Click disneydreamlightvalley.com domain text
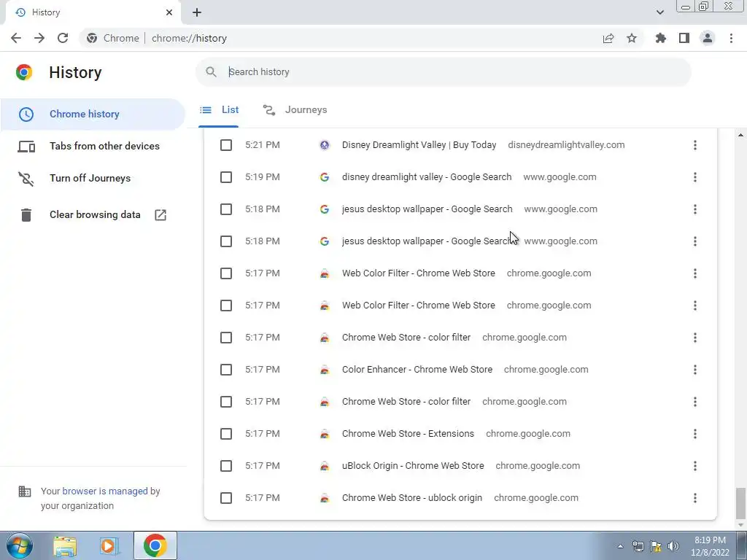747x560 pixels. coord(566,145)
